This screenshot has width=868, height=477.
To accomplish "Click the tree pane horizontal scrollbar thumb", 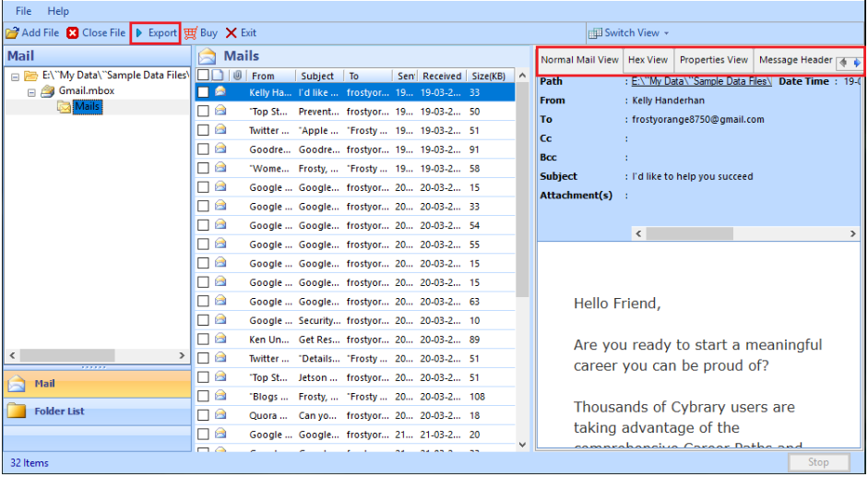I will (67, 355).
